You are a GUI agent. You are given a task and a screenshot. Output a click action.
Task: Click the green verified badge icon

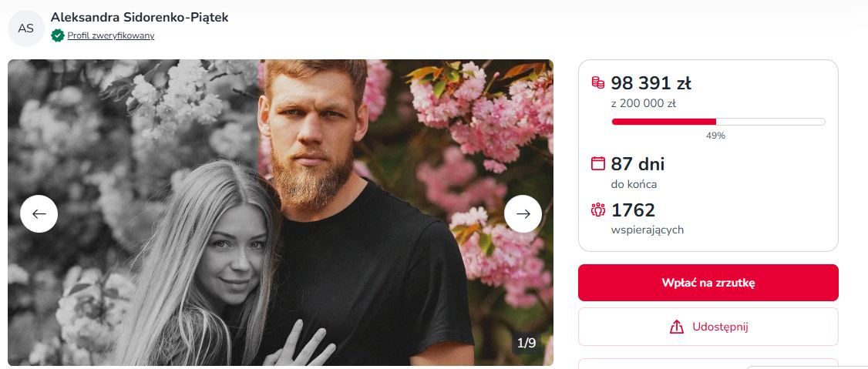click(58, 35)
